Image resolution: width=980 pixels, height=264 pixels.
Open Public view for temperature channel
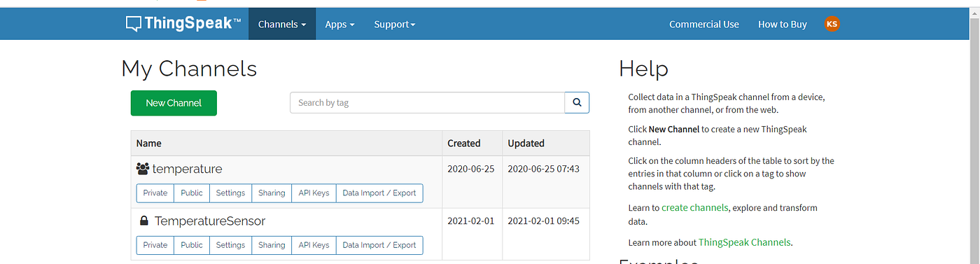192,193
